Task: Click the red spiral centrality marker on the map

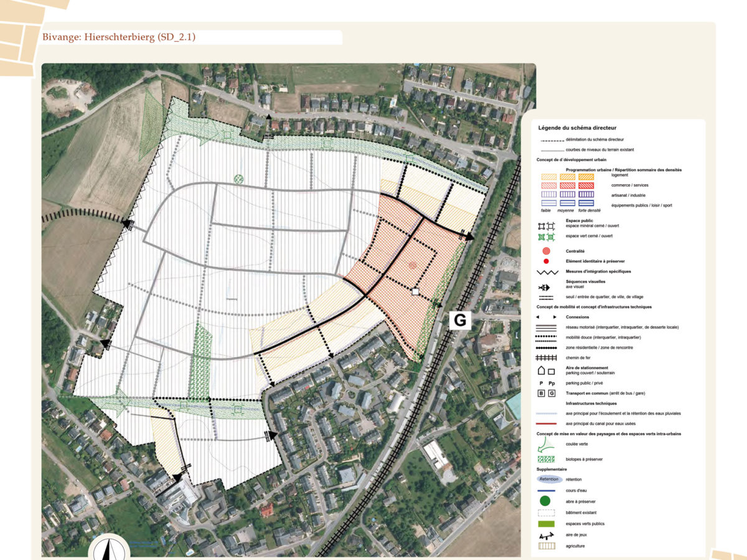Action: [x=411, y=266]
